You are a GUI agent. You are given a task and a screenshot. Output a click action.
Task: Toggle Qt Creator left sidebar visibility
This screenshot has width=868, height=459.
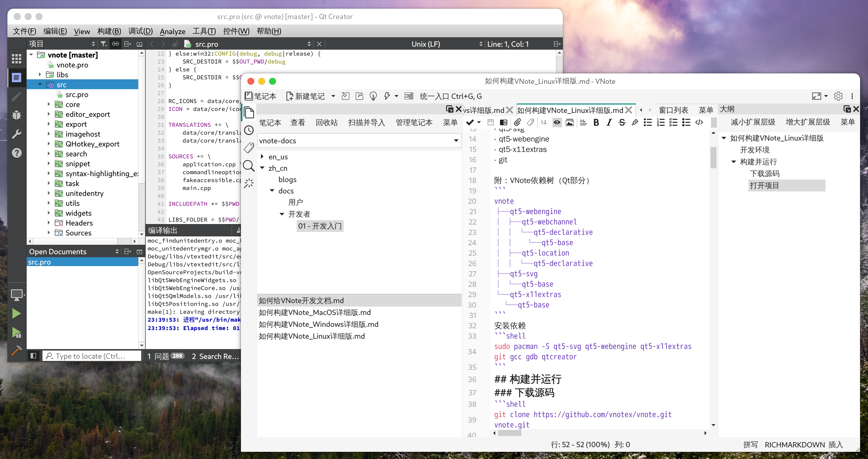[33, 356]
